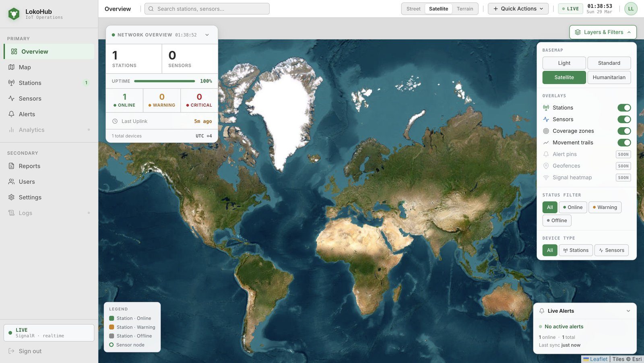Click the Critical count tile
The image size is (644, 363).
tap(199, 101)
